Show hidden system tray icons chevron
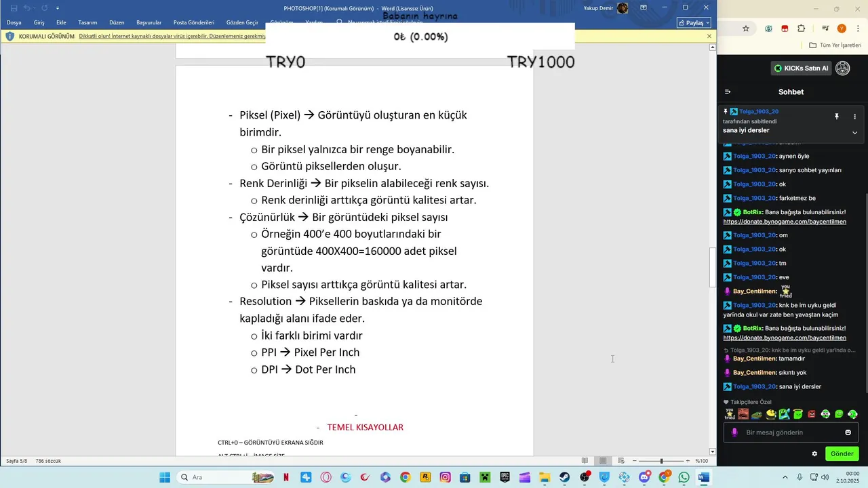This screenshot has width=868, height=488. point(786,477)
